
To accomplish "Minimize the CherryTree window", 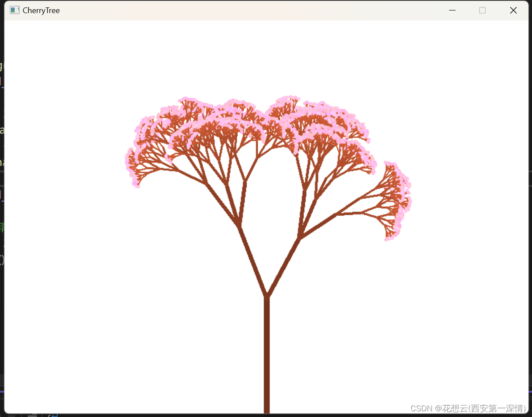I will tap(452, 10).
